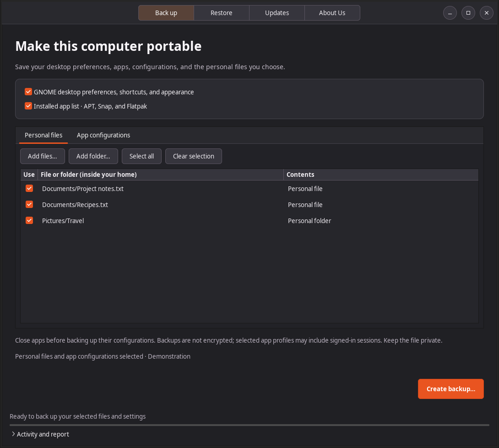Click the Clear selection button
499x448 pixels.
(x=194, y=156)
